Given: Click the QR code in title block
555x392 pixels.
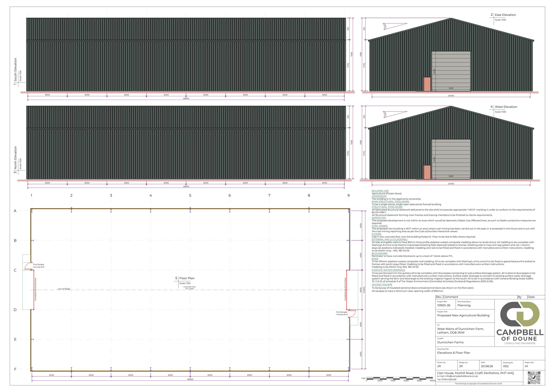Looking at the screenshot, I should pyautogui.click(x=534, y=378).
